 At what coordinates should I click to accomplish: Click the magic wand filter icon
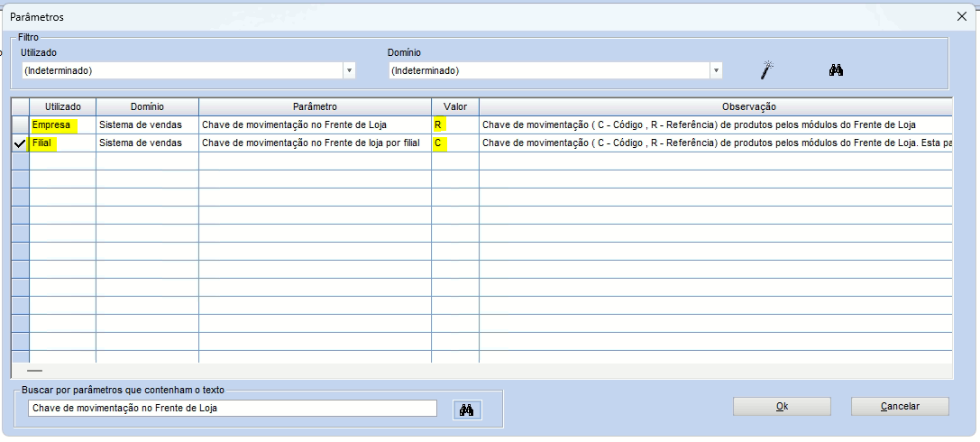point(768,70)
